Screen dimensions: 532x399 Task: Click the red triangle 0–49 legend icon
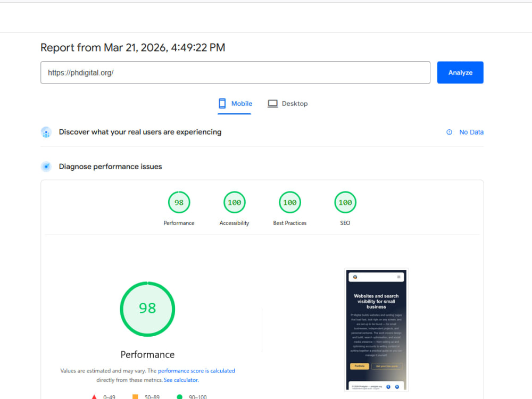click(x=94, y=397)
